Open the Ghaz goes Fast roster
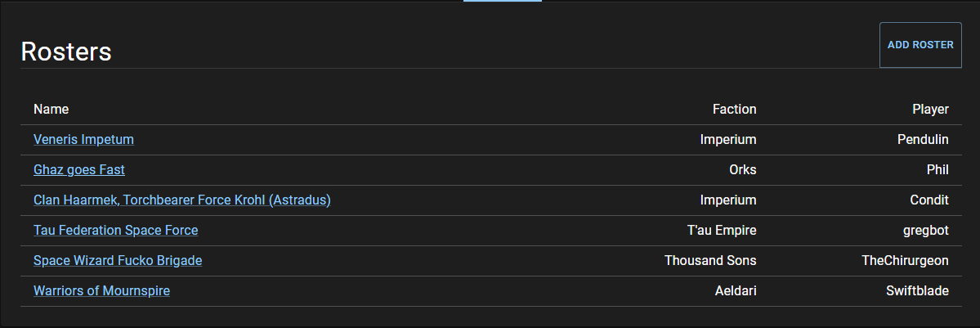Viewport: 980px width, 328px height. [x=79, y=170]
